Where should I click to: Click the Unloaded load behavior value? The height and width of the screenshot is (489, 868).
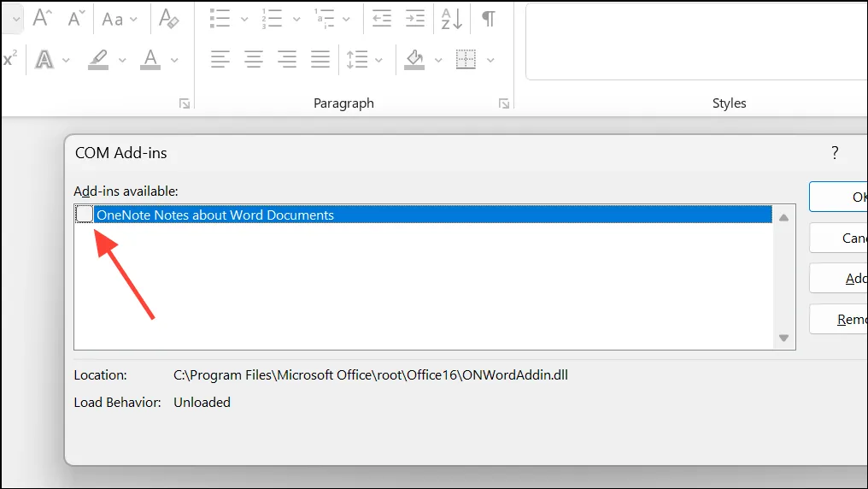point(202,403)
